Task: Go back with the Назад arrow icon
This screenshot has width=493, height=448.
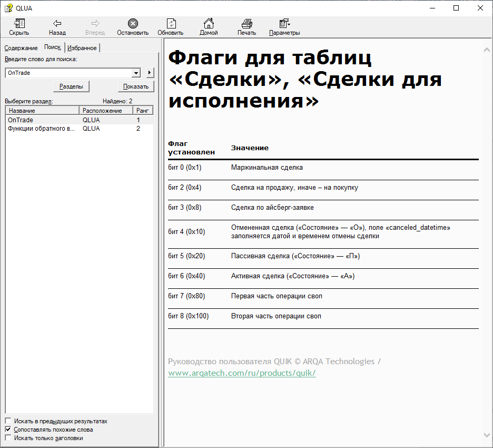Action: 57,24
